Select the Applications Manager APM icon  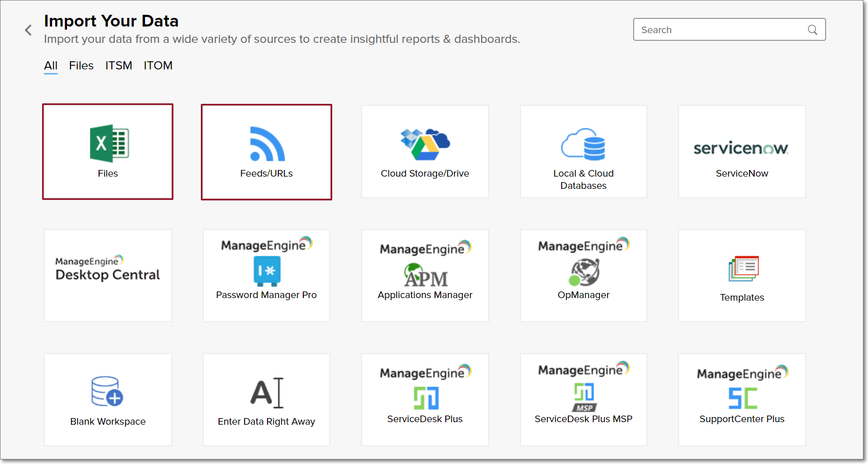(425, 275)
